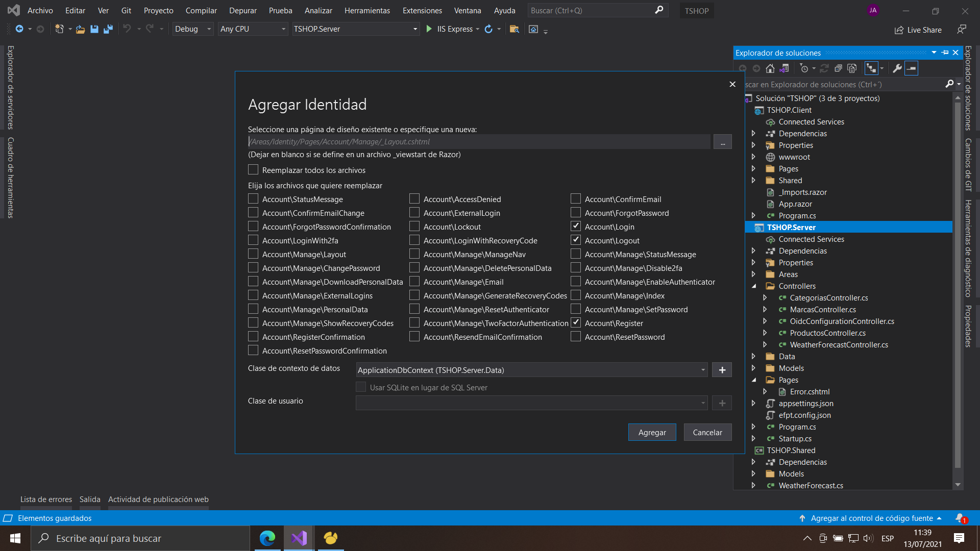This screenshot has height=551, width=980.
Task: Click the Cancelar button
Action: coord(707,432)
